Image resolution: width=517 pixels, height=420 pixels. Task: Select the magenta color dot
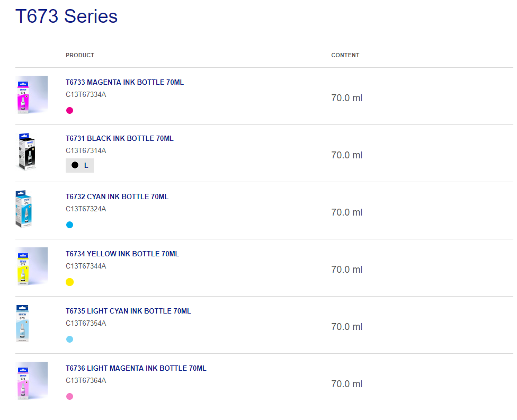click(x=69, y=111)
